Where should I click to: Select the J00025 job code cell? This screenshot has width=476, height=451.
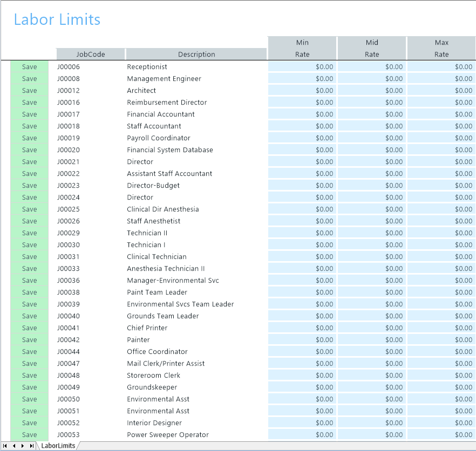point(69,209)
